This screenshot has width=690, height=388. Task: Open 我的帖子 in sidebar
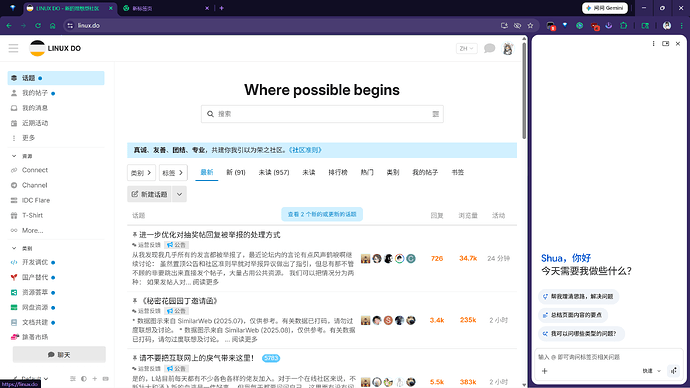35,93
